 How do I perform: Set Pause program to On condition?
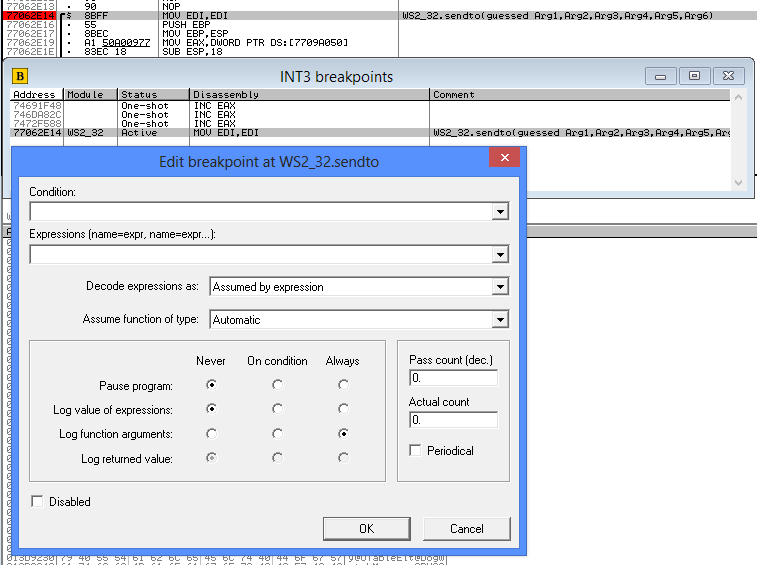click(277, 385)
